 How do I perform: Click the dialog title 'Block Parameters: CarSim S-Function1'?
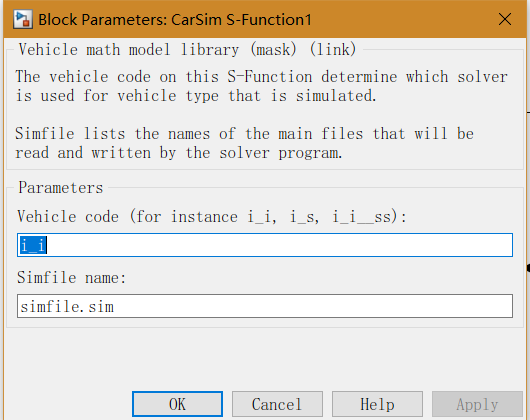pyautogui.click(x=175, y=20)
